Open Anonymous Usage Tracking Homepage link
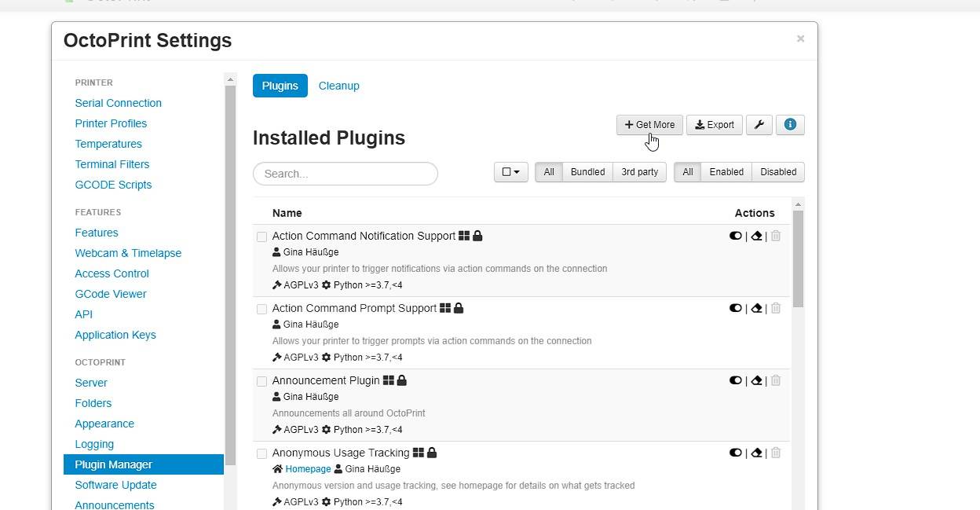Image resolution: width=980 pixels, height=510 pixels. pos(308,469)
